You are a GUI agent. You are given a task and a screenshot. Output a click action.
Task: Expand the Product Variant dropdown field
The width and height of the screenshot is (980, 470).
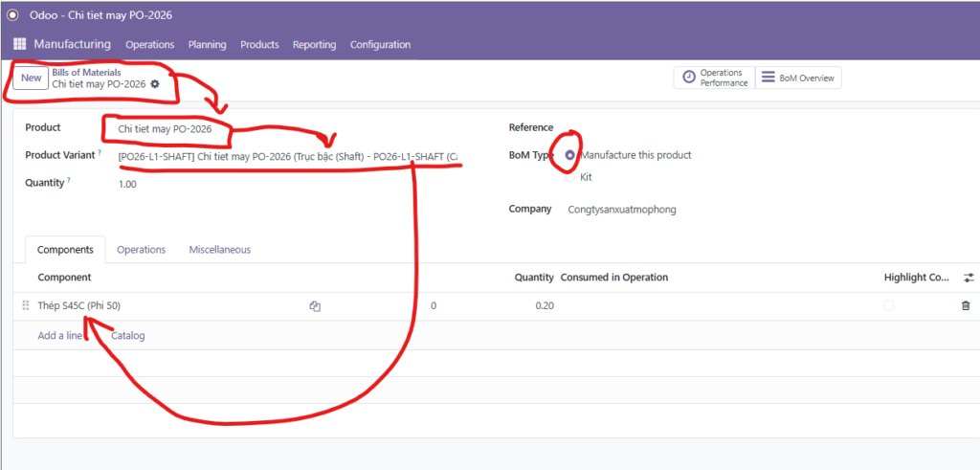(x=287, y=156)
